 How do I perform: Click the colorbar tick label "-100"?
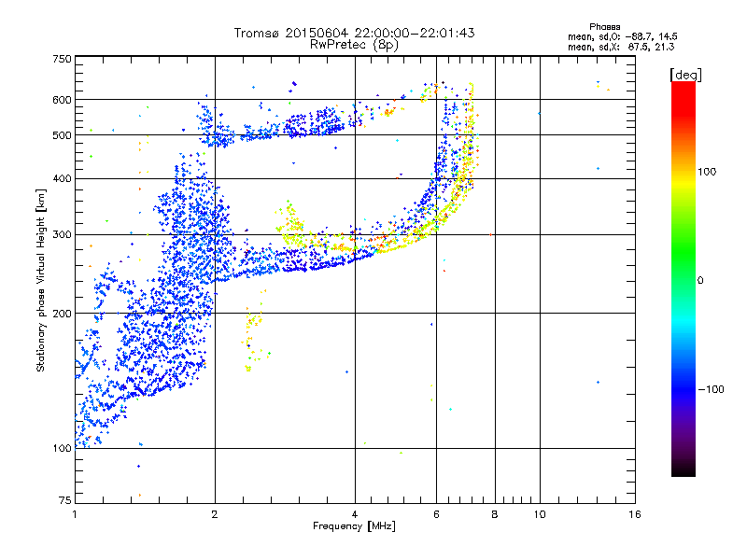pos(711,389)
